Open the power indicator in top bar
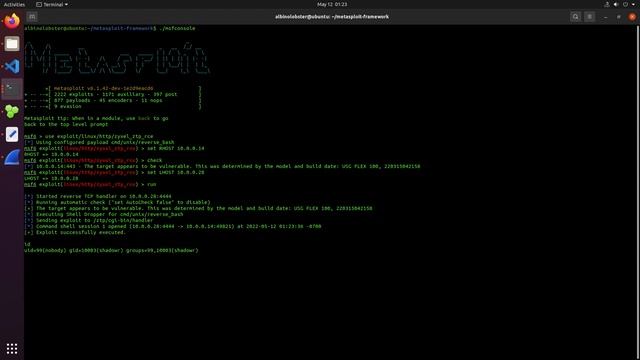The width and height of the screenshot is (640, 360). 625,4
